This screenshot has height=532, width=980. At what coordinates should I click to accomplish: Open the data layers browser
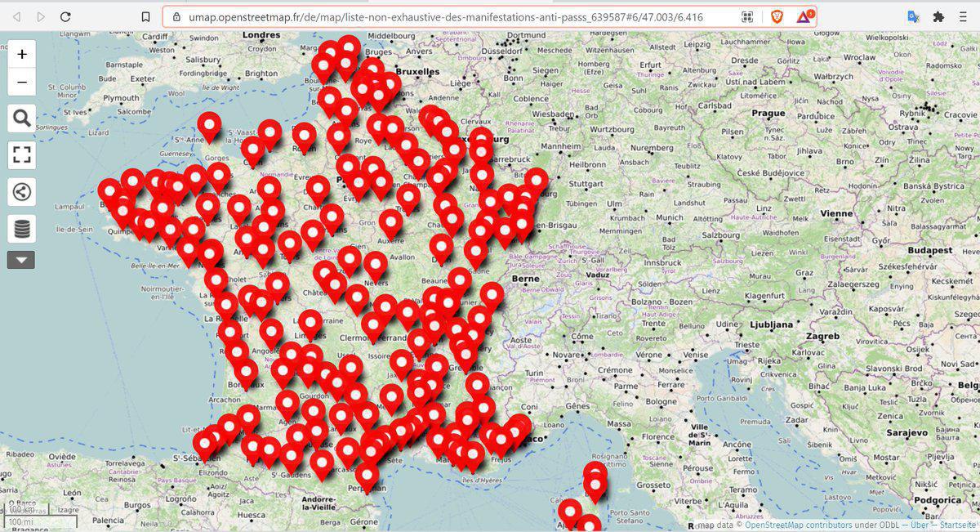[21, 229]
